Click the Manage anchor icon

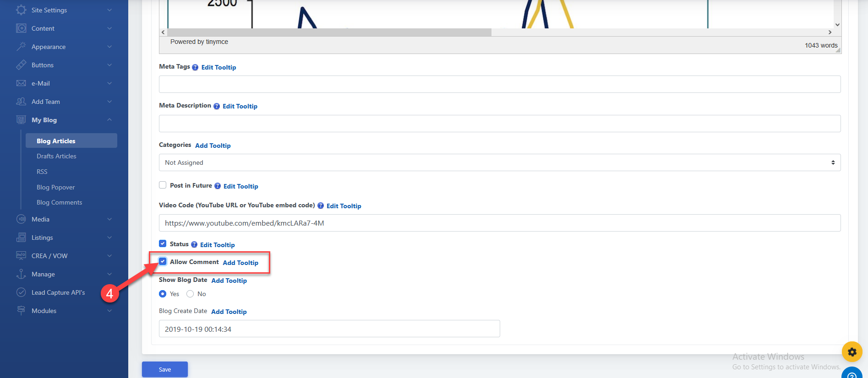21,274
